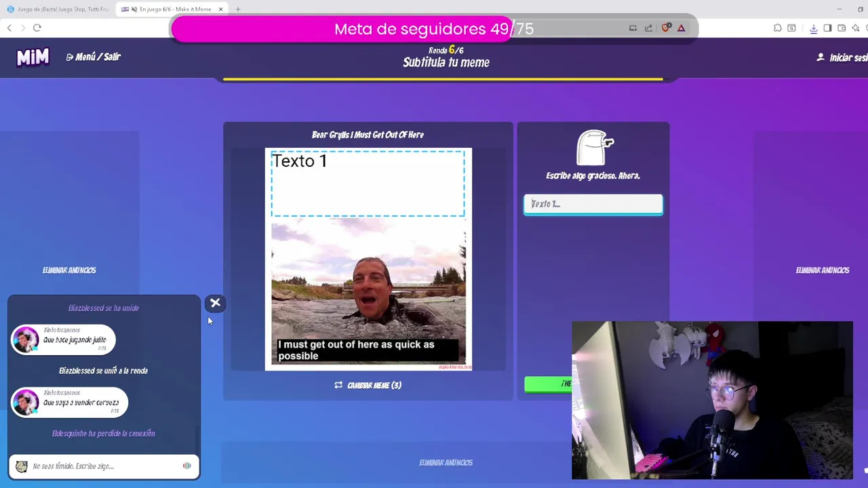Image resolution: width=868 pixels, height=488 pixels.
Task: Focus the Texto 1 input field
Action: point(593,204)
